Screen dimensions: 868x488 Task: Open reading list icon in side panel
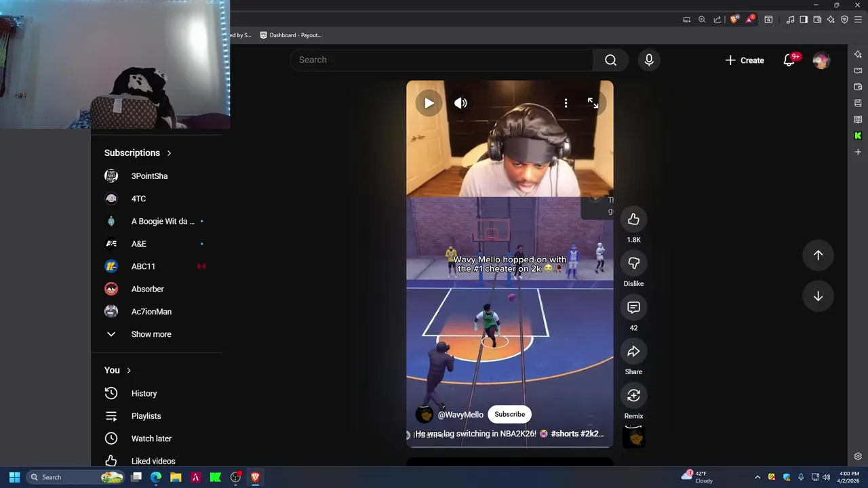tap(858, 119)
